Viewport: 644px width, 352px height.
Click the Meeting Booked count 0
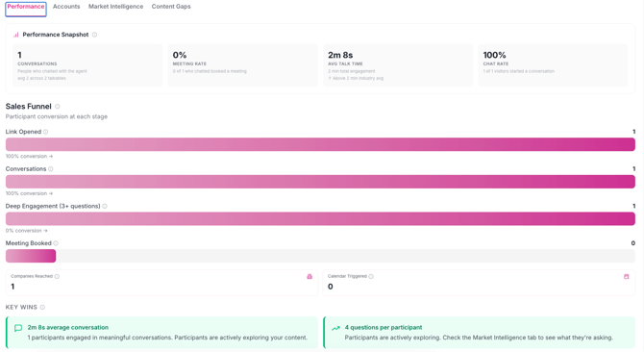632,243
